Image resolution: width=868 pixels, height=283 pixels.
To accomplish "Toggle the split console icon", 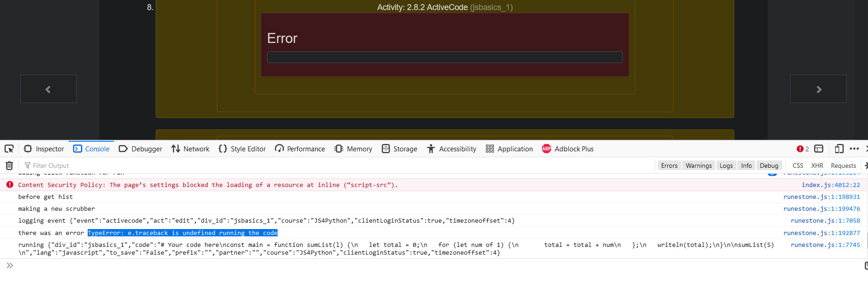I will pos(819,149).
